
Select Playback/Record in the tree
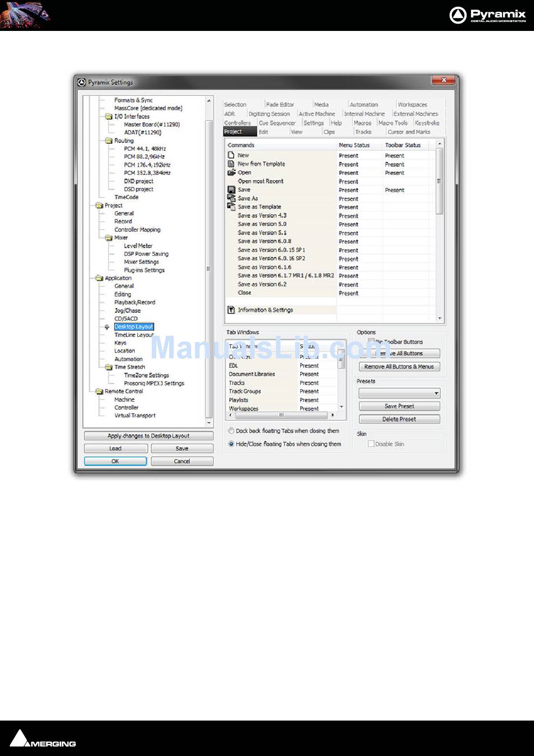click(x=135, y=302)
